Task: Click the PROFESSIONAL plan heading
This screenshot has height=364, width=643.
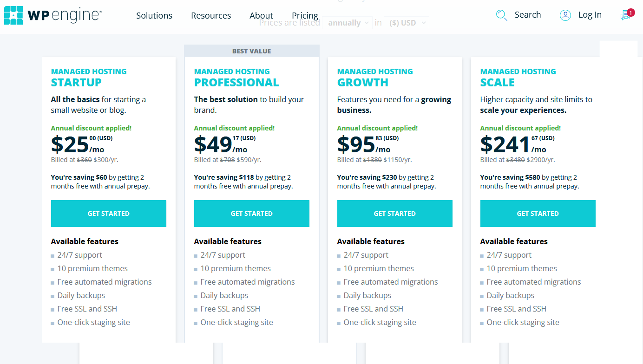Action: click(236, 82)
